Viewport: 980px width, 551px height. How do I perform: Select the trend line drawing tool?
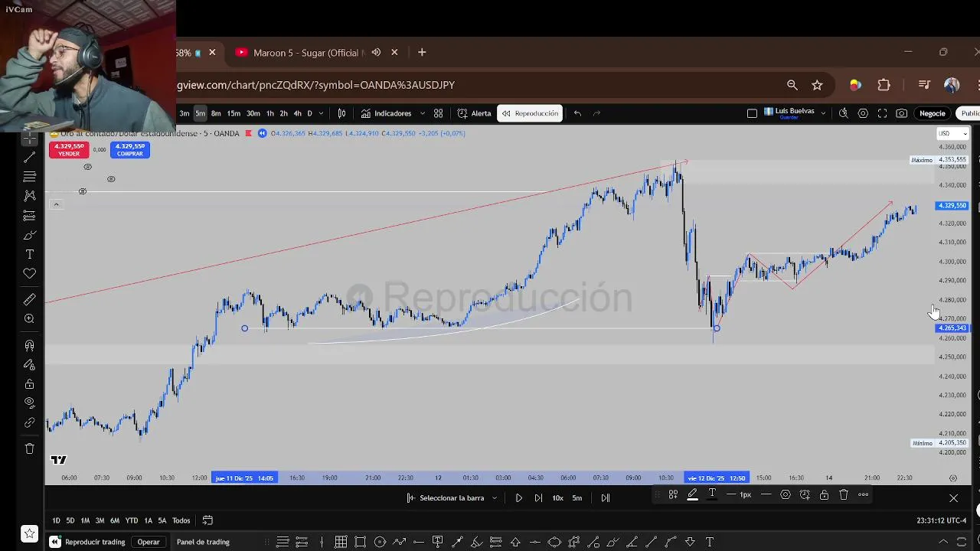pyautogui.click(x=29, y=157)
